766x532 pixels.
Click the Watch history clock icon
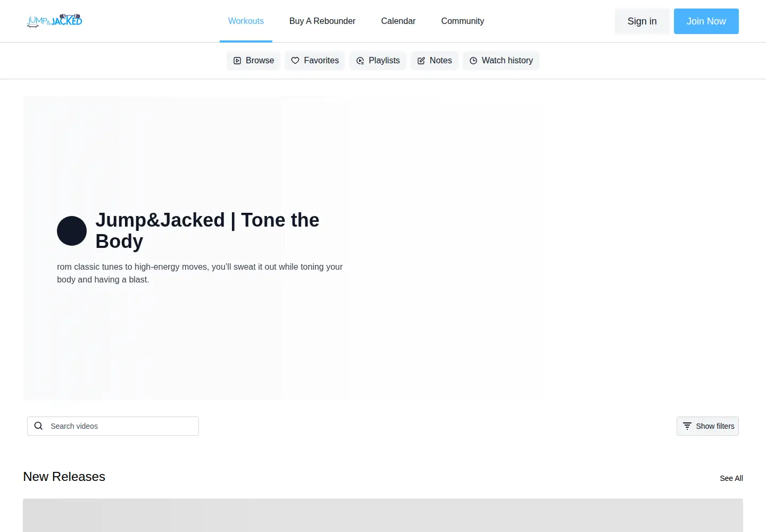(x=473, y=61)
